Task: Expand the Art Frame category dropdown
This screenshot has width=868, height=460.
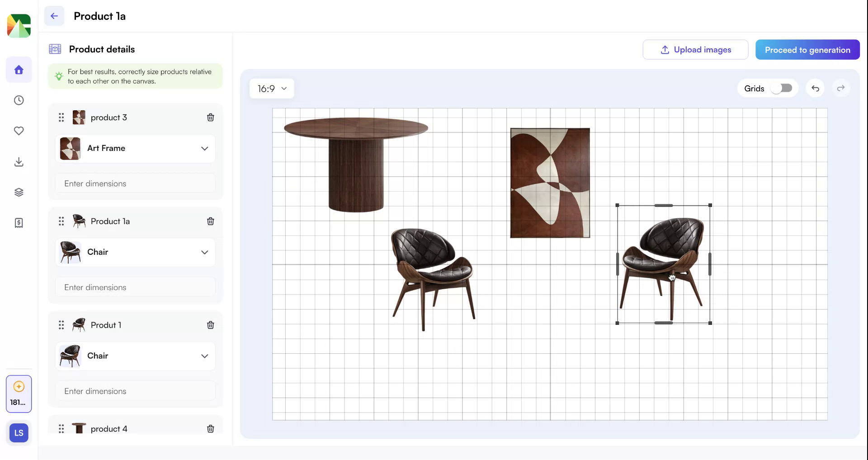Action: coord(204,148)
